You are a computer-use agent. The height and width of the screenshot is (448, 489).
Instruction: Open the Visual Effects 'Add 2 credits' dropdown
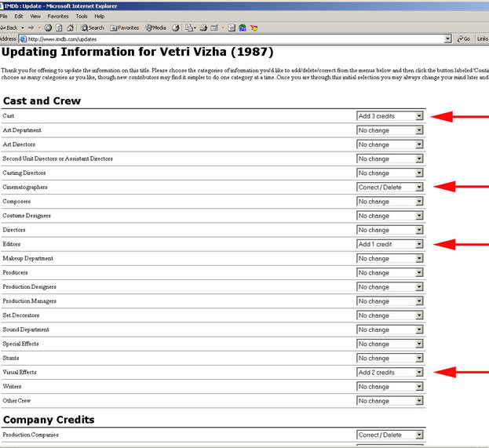[390, 372]
